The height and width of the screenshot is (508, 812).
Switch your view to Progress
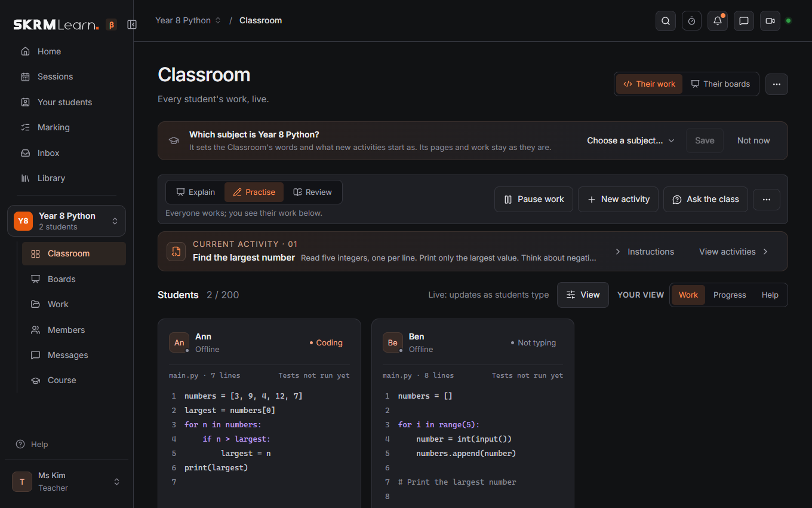(730, 295)
